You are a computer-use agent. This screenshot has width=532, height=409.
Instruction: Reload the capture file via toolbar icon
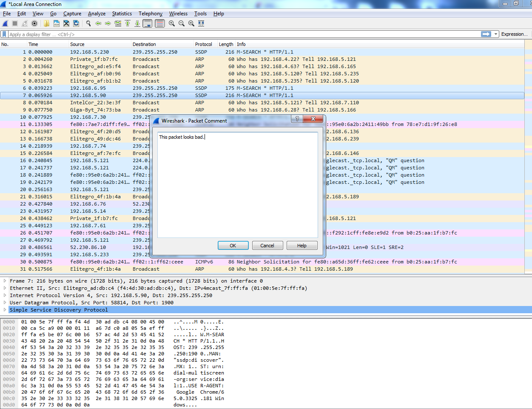click(77, 23)
